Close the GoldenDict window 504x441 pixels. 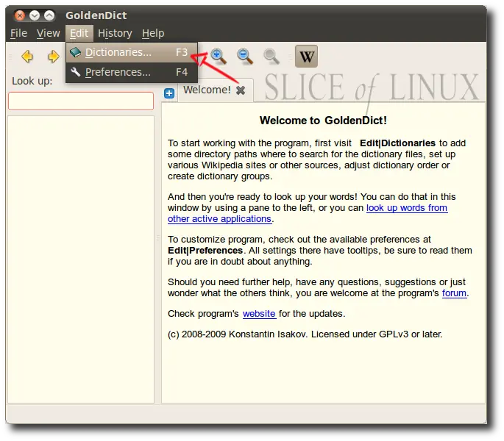pyautogui.click(x=20, y=15)
